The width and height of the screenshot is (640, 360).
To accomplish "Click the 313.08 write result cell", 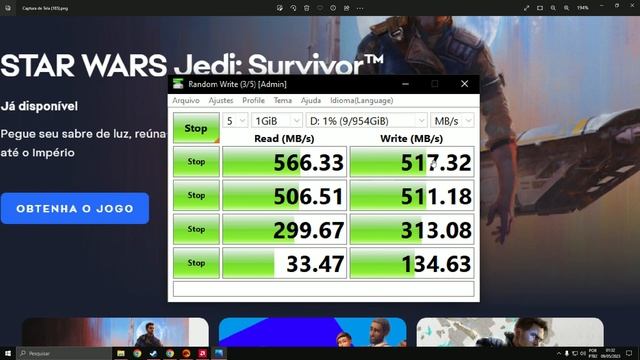I will coord(412,229).
